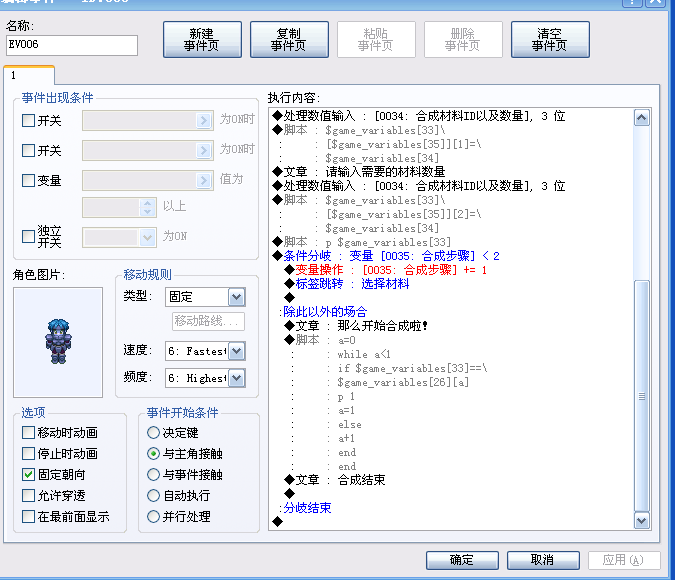
Task: Click the 复制事件页 button
Action: (x=289, y=40)
